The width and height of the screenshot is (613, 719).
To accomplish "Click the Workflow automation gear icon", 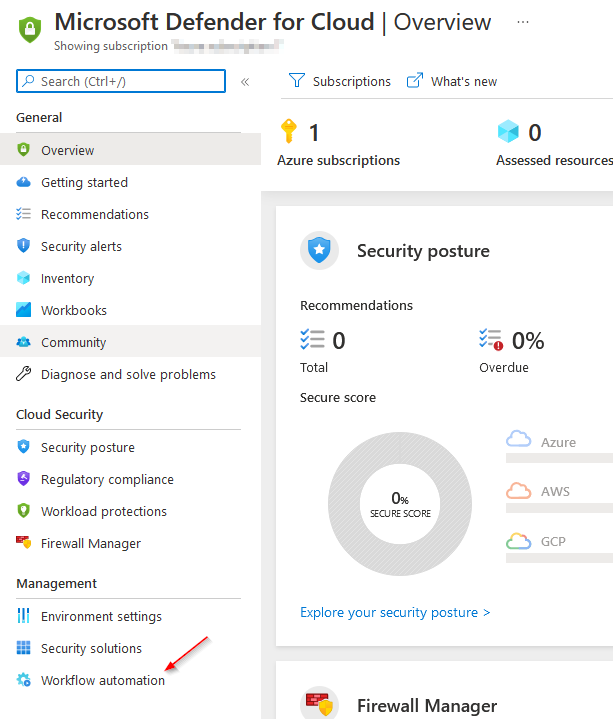I will tap(23, 680).
